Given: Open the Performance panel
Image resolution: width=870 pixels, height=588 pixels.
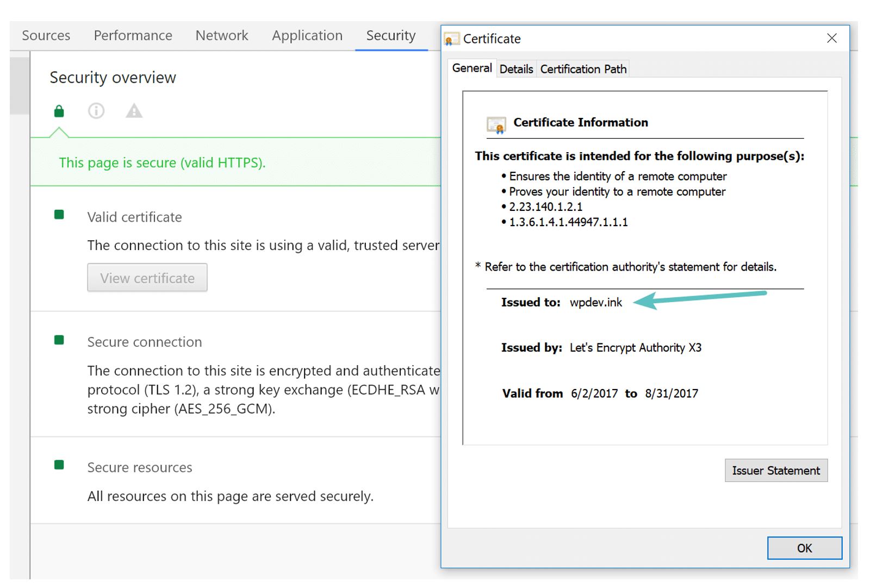Looking at the screenshot, I should (132, 35).
